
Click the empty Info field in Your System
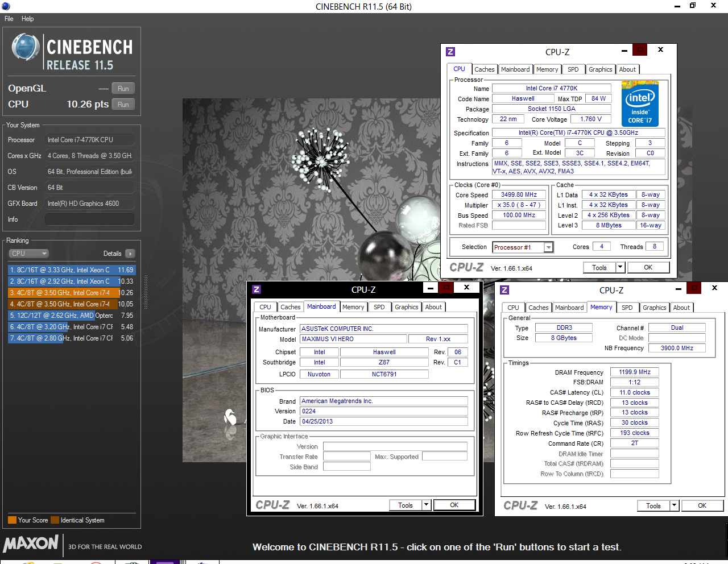tap(90, 219)
